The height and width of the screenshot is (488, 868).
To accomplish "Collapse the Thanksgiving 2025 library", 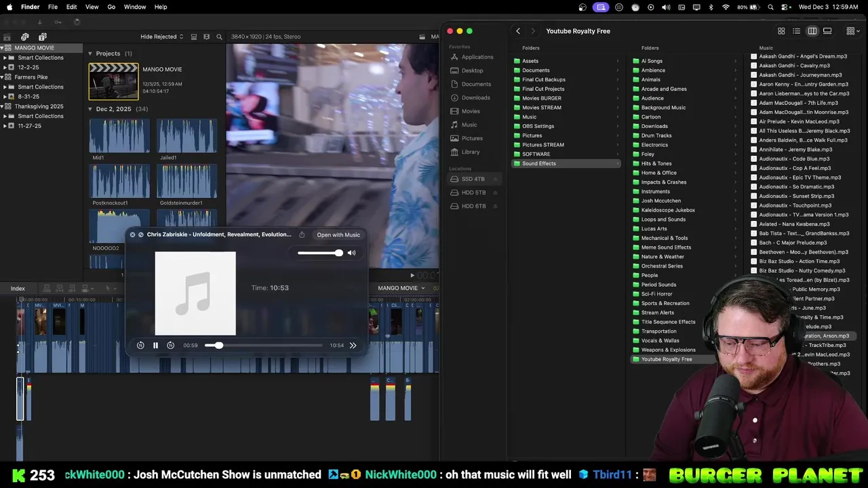I will point(1,106).
